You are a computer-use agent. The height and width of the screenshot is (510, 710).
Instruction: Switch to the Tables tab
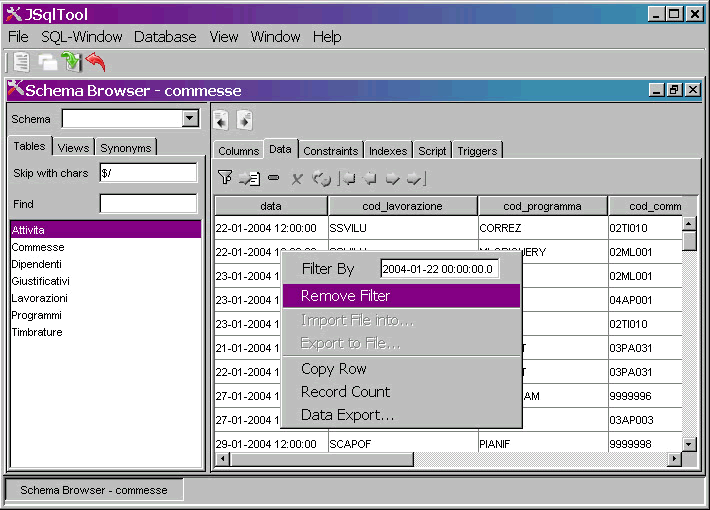[x=29, y=146]
